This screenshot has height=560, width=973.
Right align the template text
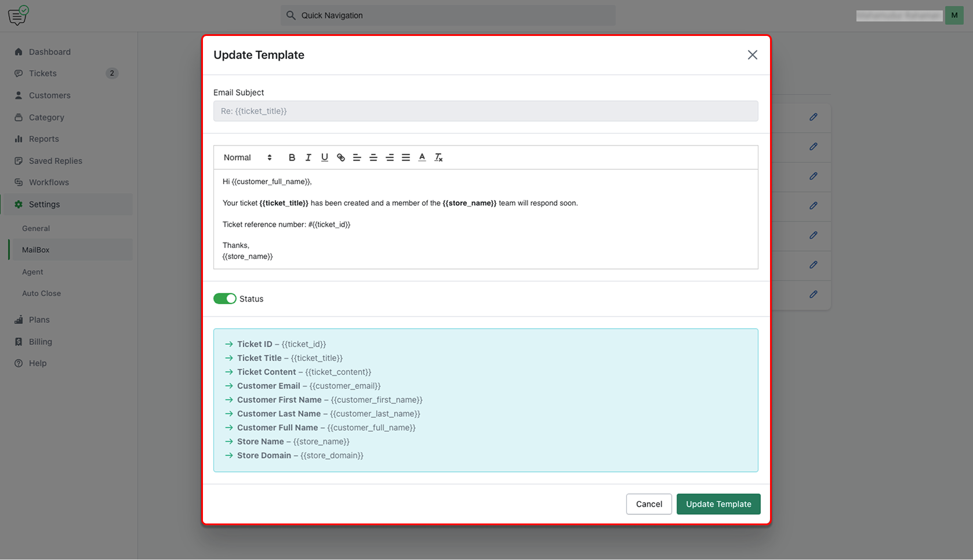tap(390, 158)
